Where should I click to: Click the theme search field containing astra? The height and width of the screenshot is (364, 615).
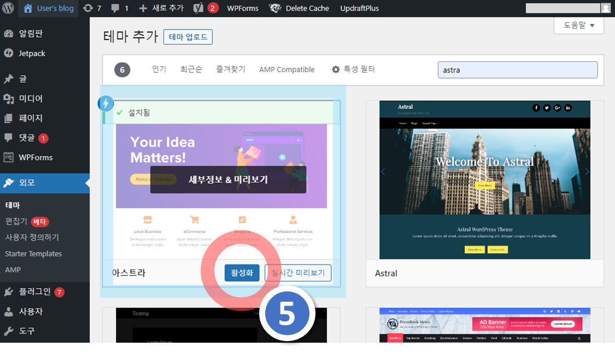tap(518, 70)
